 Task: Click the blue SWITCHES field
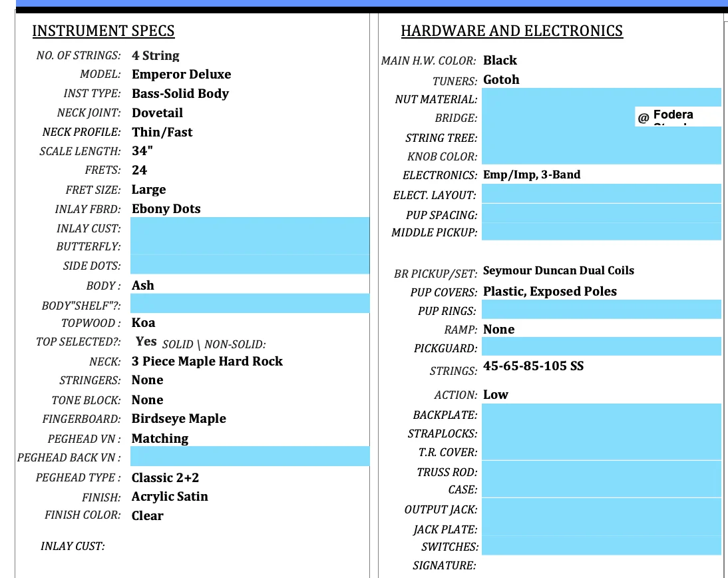[602, 545]
